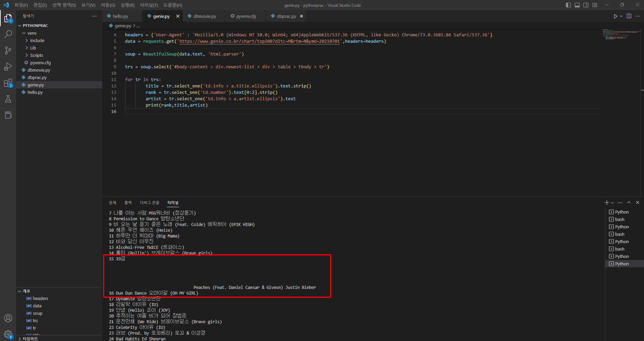Viewport: 644px width, 341px height.
Task: Open the notebook icon view in activity bar
Action: (x=8, y=115)
